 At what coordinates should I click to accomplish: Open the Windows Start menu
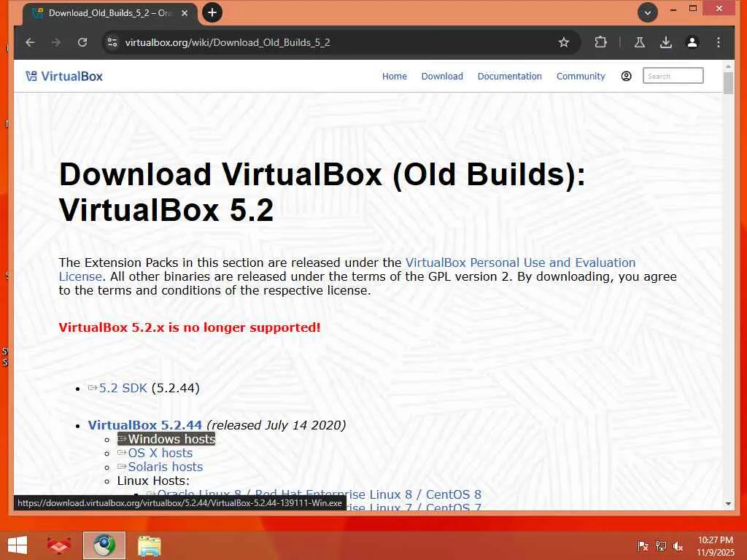coord(18,545)
